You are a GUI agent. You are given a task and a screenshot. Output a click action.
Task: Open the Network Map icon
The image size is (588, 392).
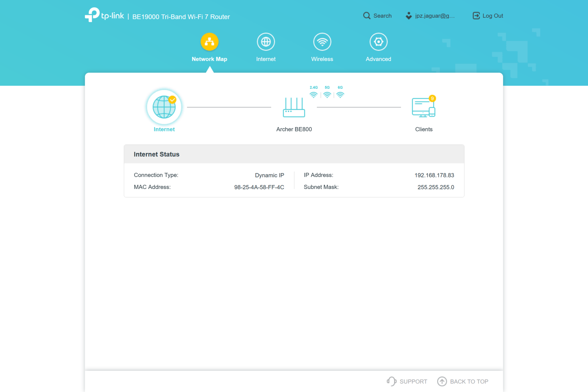[x=209, y=42]
